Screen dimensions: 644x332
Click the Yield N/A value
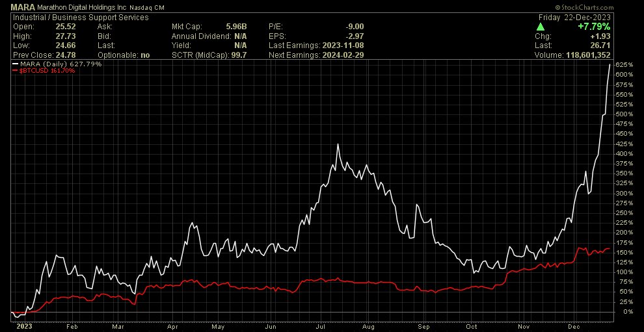coord(241,45)
